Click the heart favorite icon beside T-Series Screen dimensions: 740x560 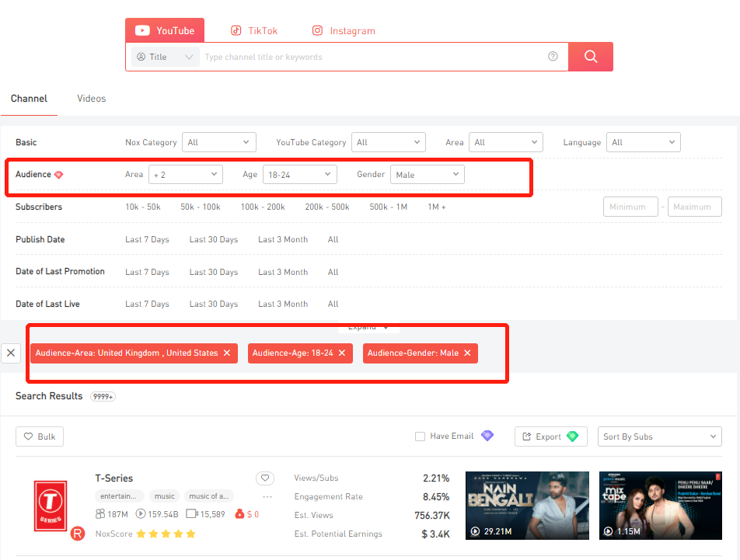(265, 478)
